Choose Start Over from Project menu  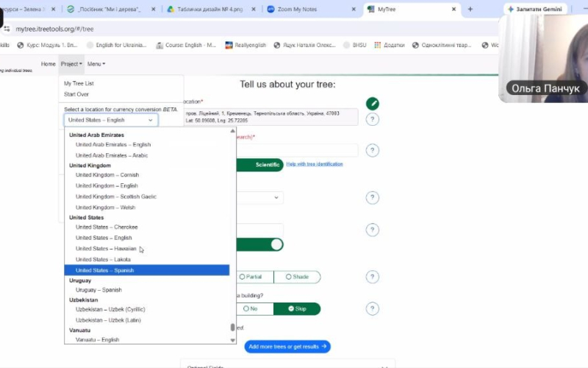pos(76,94)
